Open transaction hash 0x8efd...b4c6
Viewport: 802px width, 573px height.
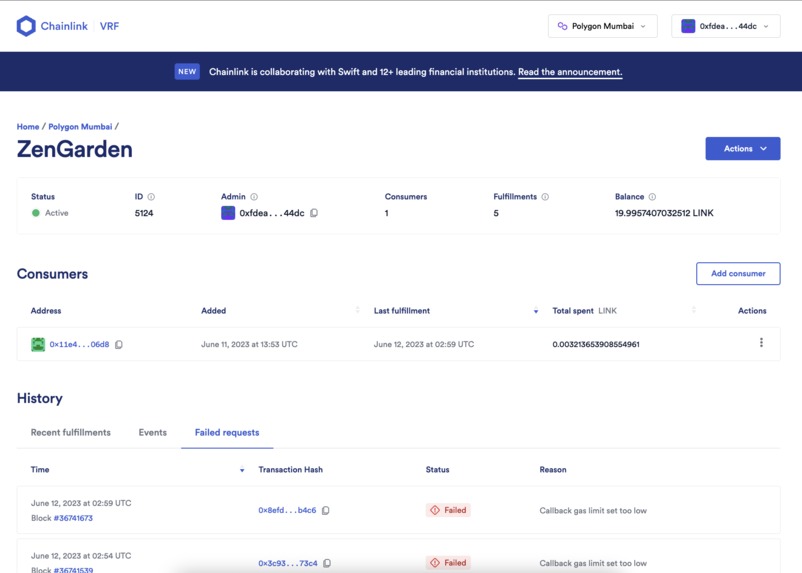287,510
